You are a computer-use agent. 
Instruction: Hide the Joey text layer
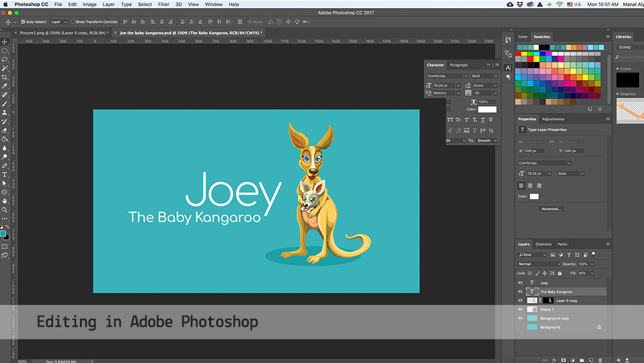click(x=520, y=282)
